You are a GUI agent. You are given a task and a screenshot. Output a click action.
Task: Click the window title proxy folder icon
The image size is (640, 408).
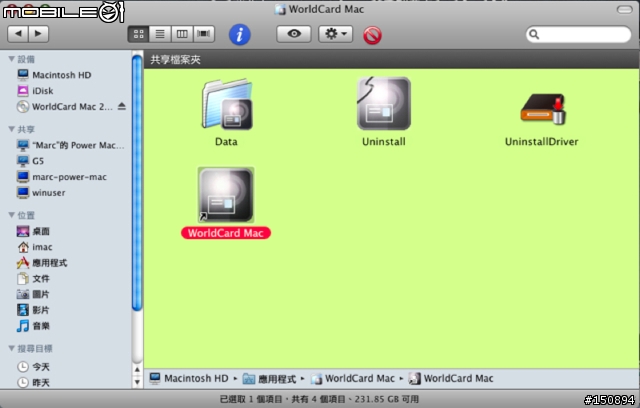tap(280, 9)
